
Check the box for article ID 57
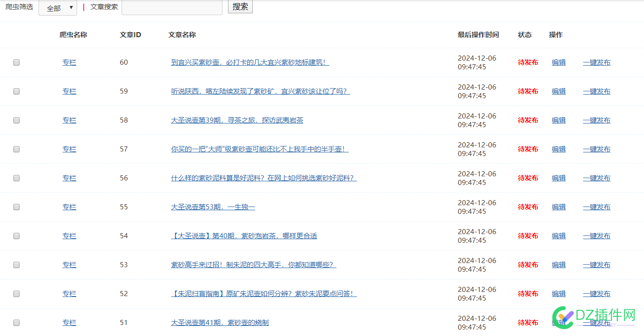[17, 149]
